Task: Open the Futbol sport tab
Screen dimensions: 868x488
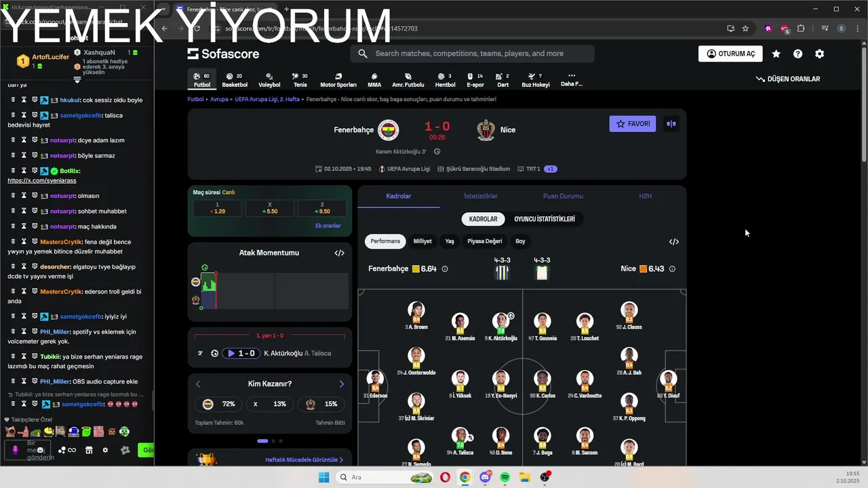Action: (x=202, y=80)
